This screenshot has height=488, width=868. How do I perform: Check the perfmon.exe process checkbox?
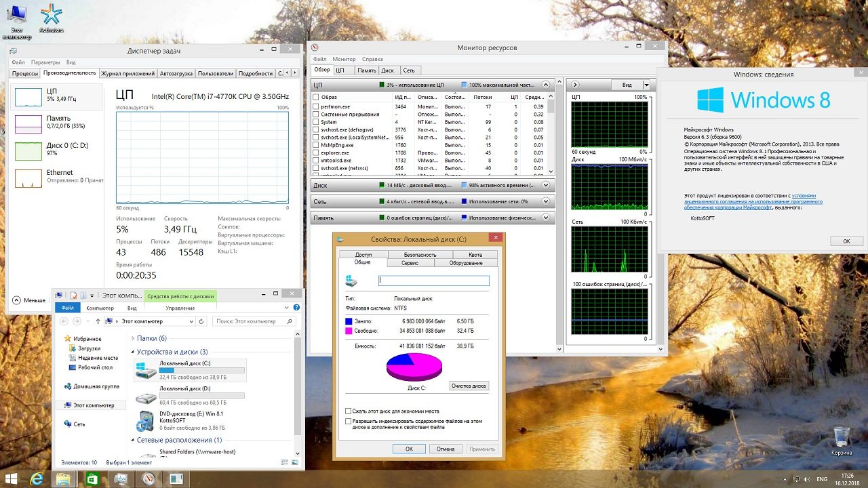(x=316, y=106)
